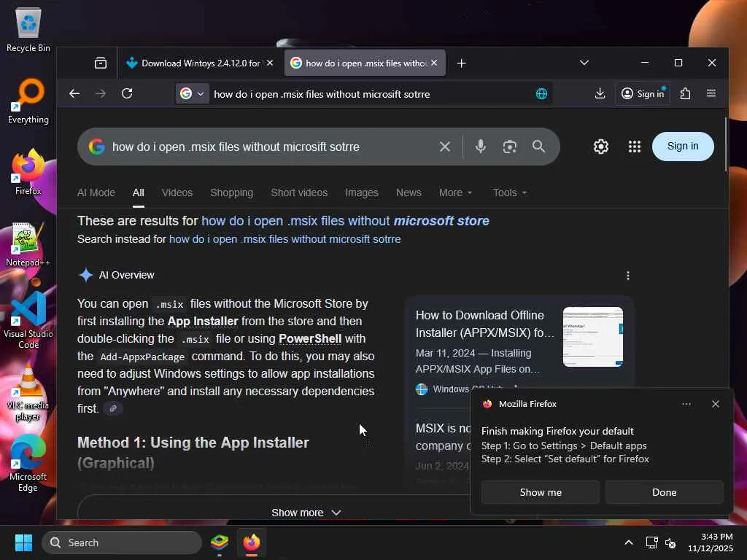The width and height of the screenshot is (747, 560).
Task: Open a new browser tab
Action: click(x=461, y=63)
